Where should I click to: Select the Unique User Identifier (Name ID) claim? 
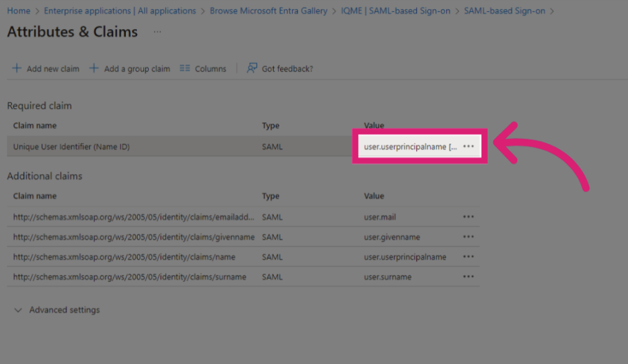(x=71, y=146)
